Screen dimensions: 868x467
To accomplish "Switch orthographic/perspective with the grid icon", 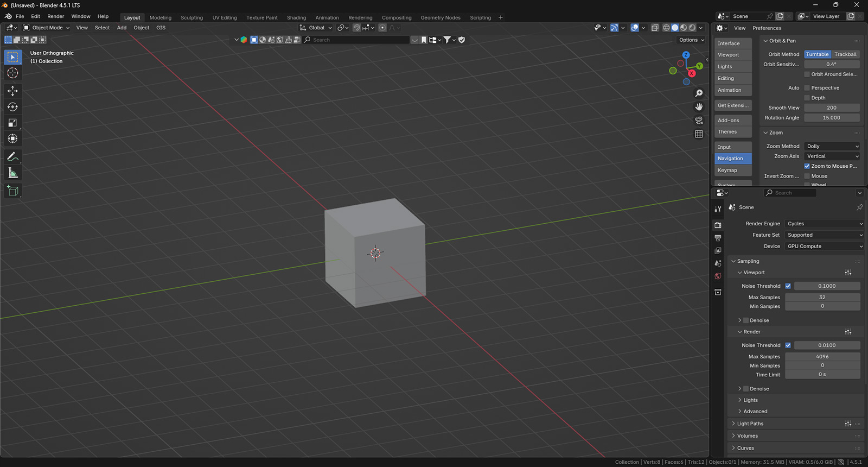I will [699, 134].
